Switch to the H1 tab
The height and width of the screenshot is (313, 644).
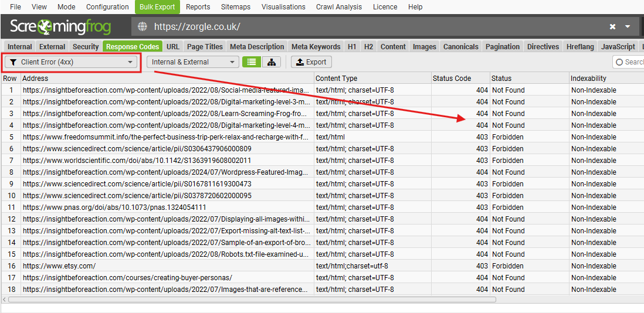point(352,46)
